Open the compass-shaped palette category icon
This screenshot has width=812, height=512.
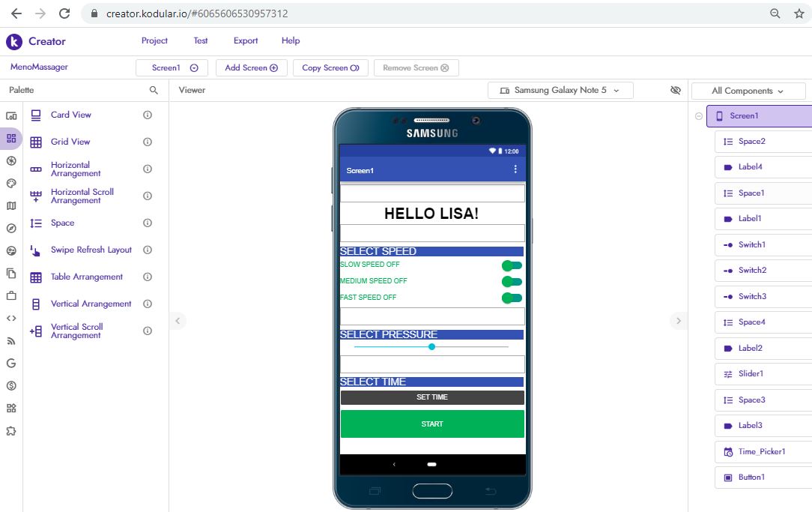point(11,228)
